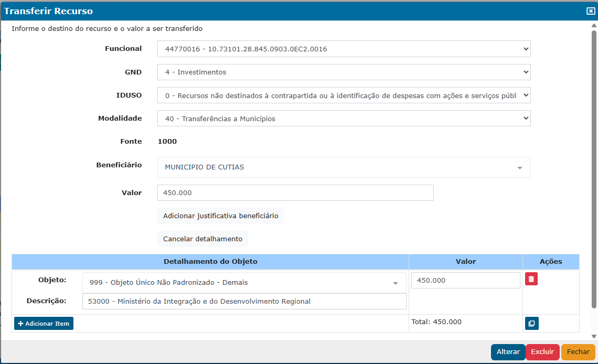Open the IDUSO dropdown list

(344, 95)
